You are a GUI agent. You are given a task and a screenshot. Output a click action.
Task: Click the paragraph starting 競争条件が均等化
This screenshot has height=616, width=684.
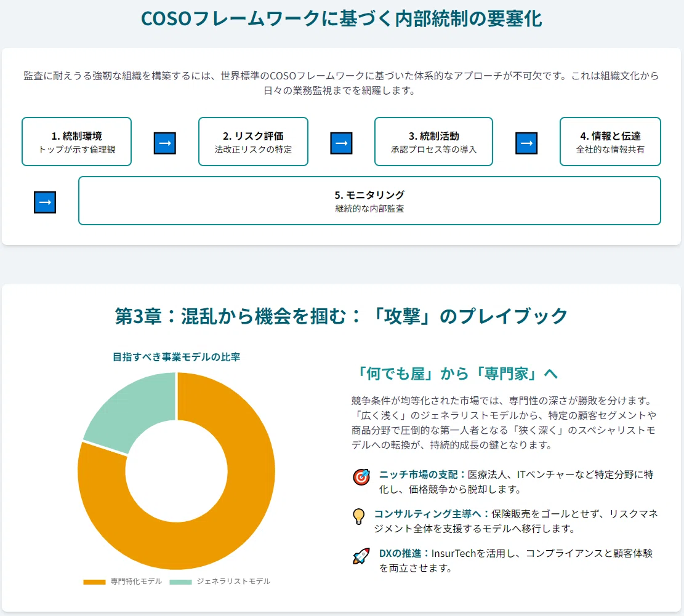tap(504, 423)
